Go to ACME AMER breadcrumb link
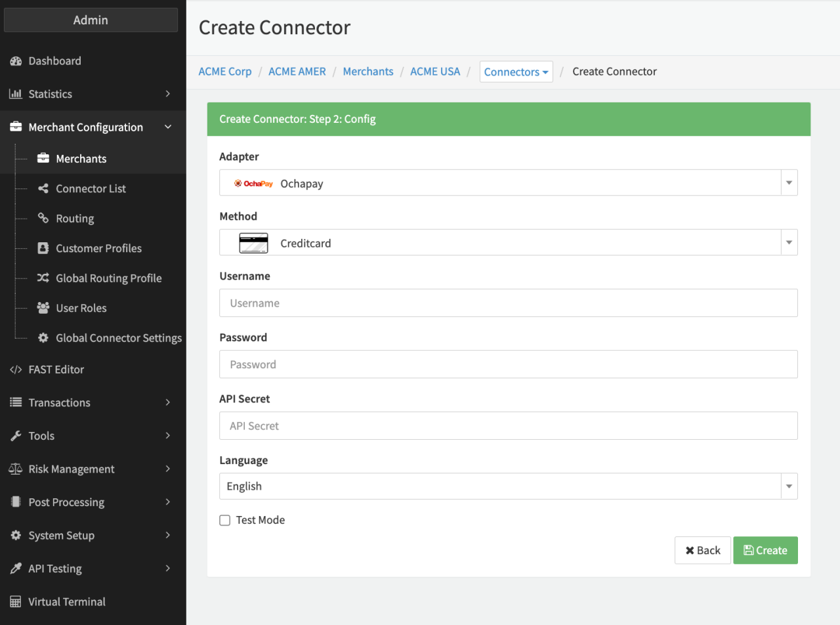 297,72
